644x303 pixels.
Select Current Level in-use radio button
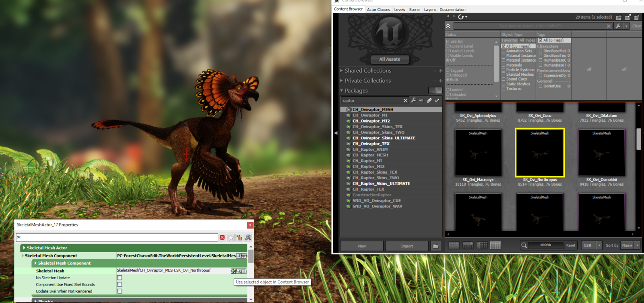click(x=448, y=46)
